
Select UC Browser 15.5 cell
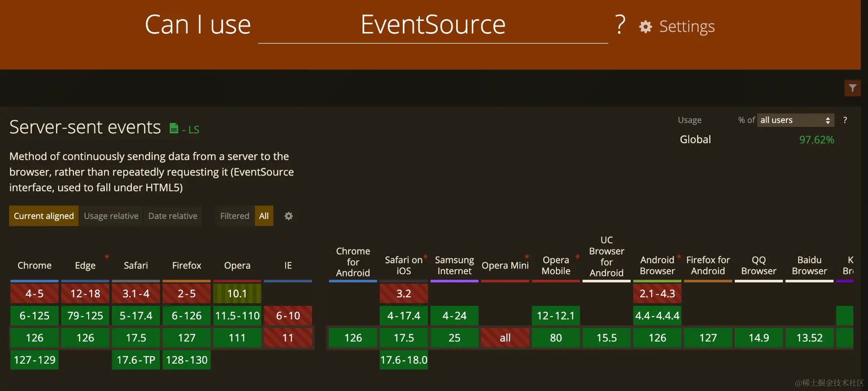607,338
